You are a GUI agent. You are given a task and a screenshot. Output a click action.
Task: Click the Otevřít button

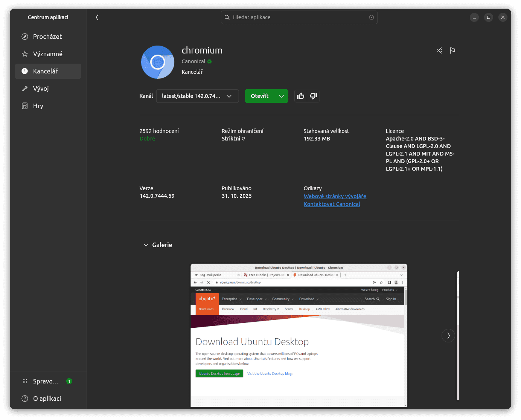(260, 96)
